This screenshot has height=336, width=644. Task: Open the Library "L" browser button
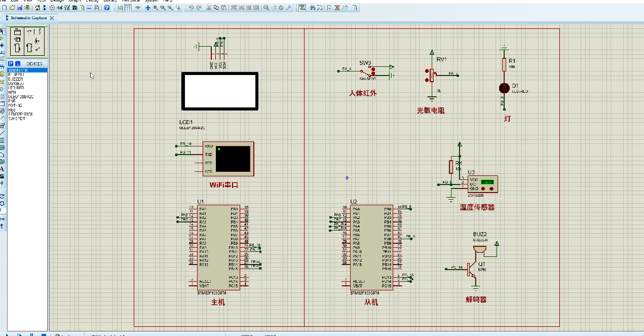point(18,63)
